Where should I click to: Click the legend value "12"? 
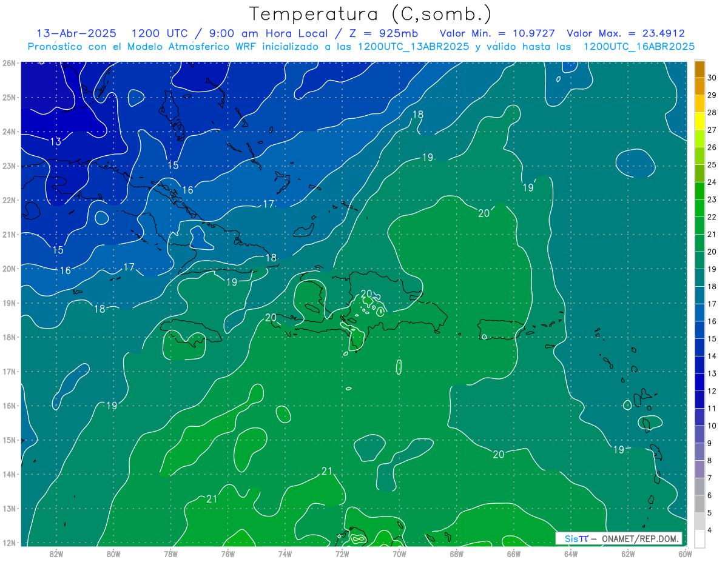pos(712,390)
